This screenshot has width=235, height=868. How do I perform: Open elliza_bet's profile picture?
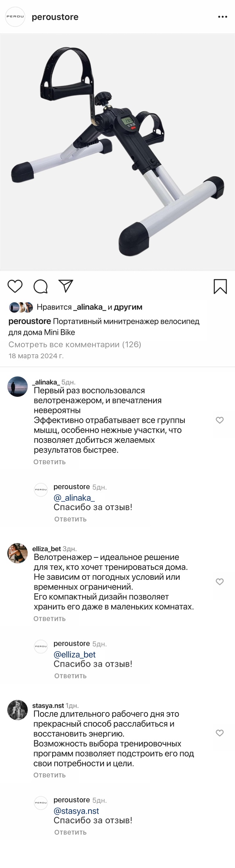[x=18, y=553]
